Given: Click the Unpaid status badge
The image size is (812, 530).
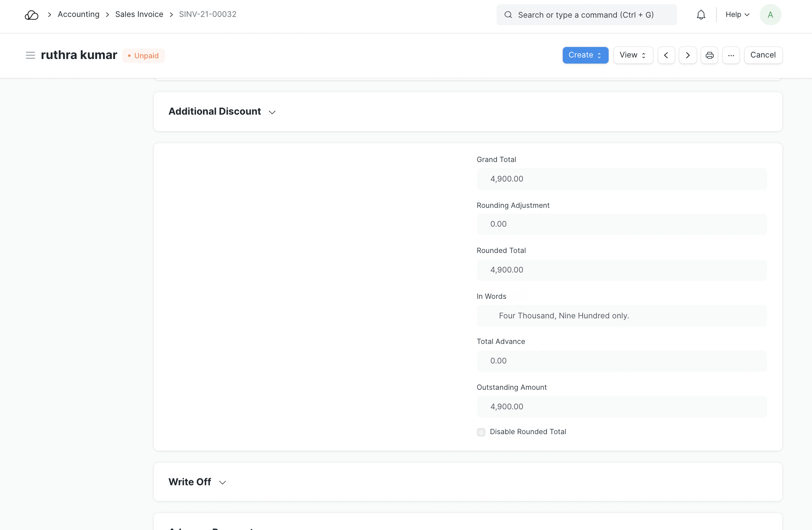Looking at the screenshot, I should pyautogui.click(x=144, y=56).
